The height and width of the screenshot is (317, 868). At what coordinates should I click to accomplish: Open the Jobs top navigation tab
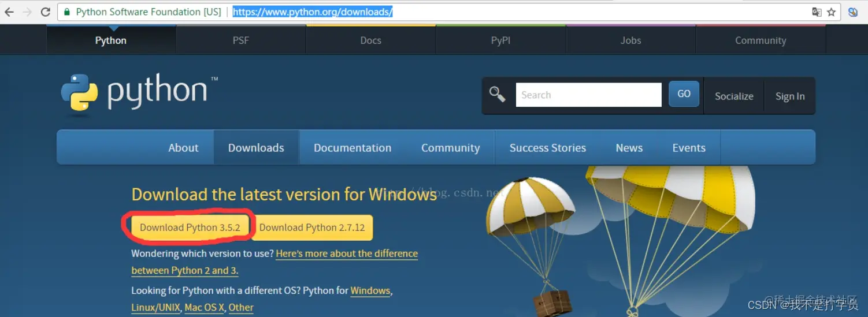coord(630,40)
